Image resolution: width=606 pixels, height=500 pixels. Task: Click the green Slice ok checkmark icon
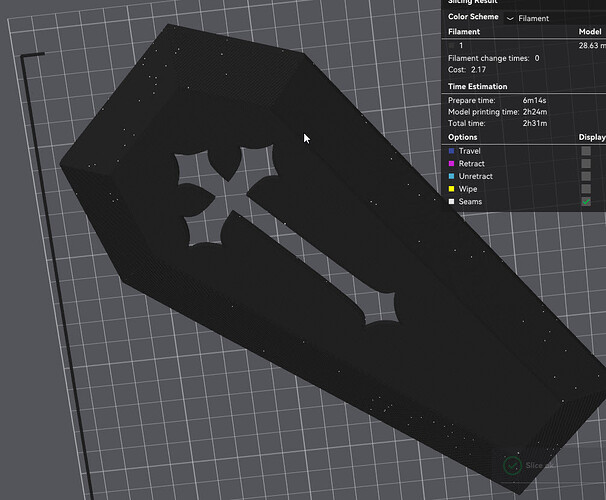tap(512, 466)
